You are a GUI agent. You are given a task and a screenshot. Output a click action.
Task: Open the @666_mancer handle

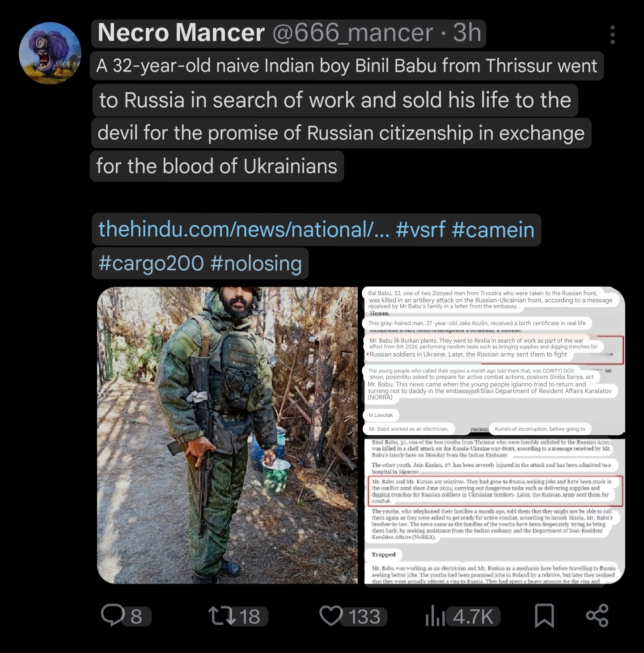coord(352,33)
